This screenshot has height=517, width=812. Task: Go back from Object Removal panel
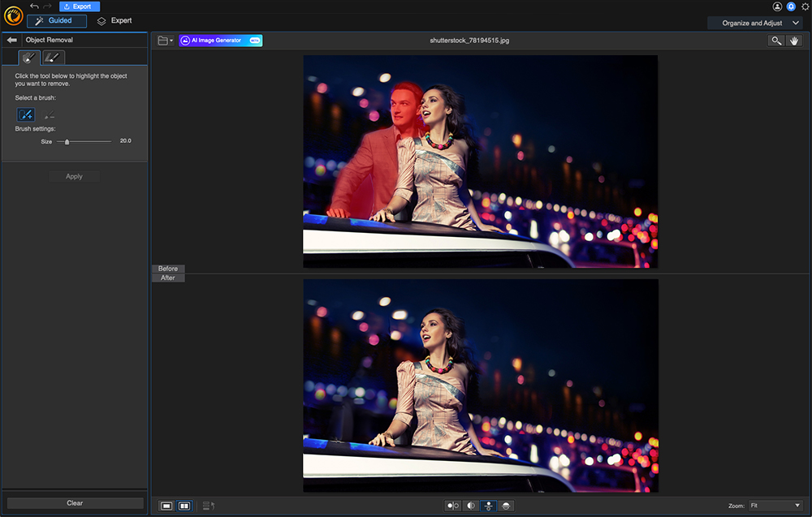click(x=11, y=40)
